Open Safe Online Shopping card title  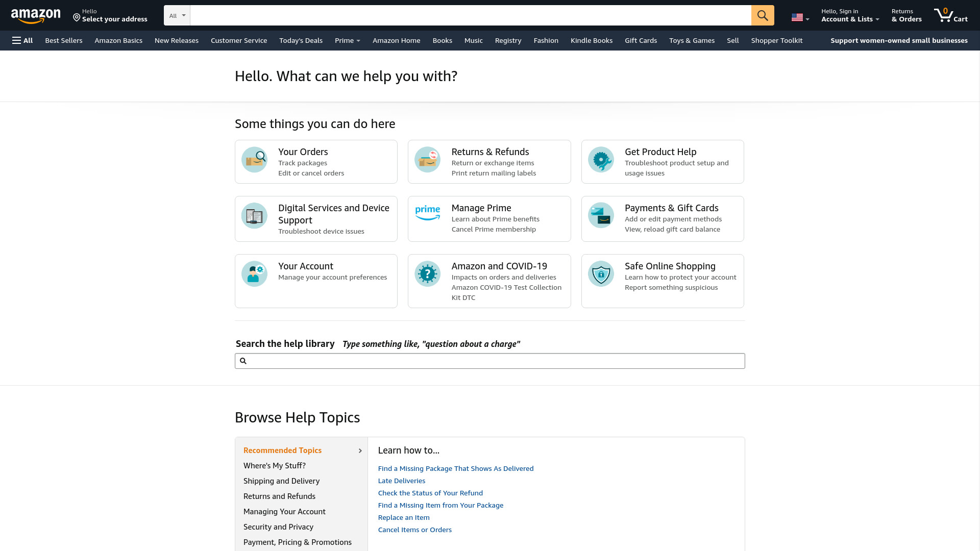click(x=670, y=266)
